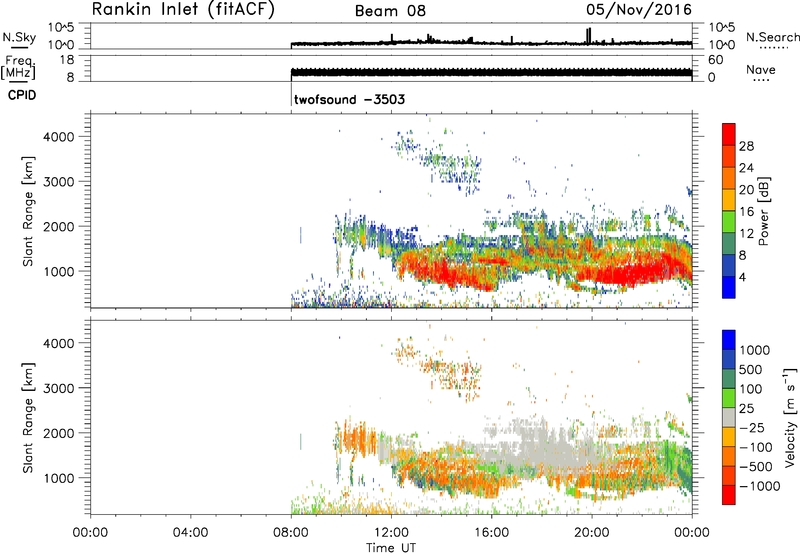Click the 'N.Search' legend label
Viewport: 800px width, 554px height.
point(772,37)
